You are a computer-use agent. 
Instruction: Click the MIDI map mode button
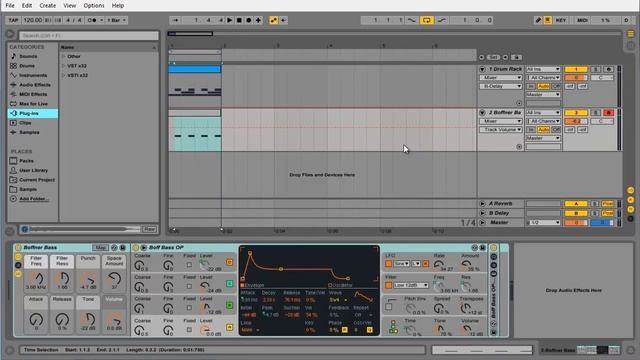tap(582, 20)
